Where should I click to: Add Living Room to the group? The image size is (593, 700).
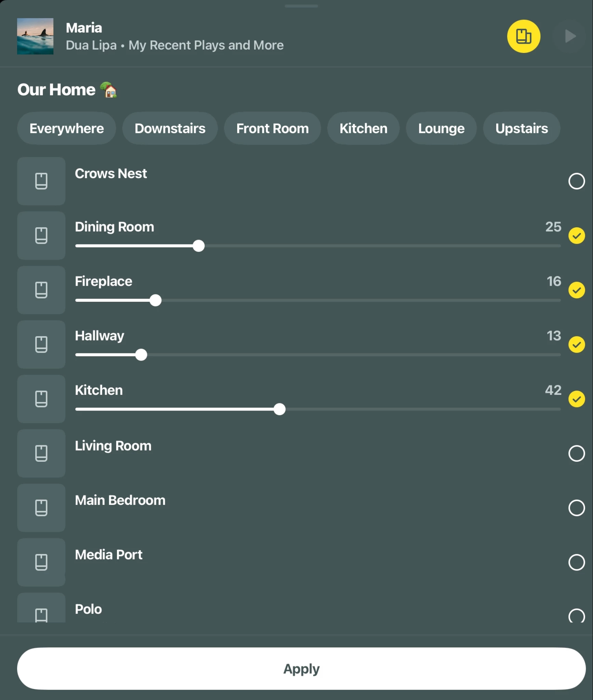click(x=576, y=453)
